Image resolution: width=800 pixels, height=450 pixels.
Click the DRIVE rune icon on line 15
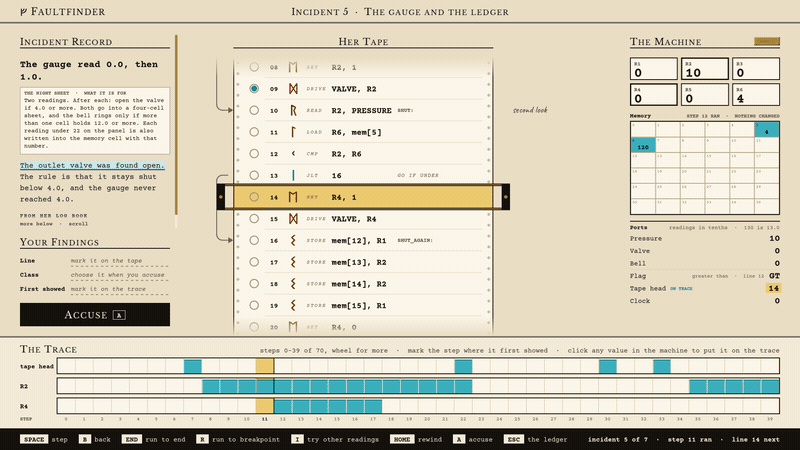coord(293,219)
